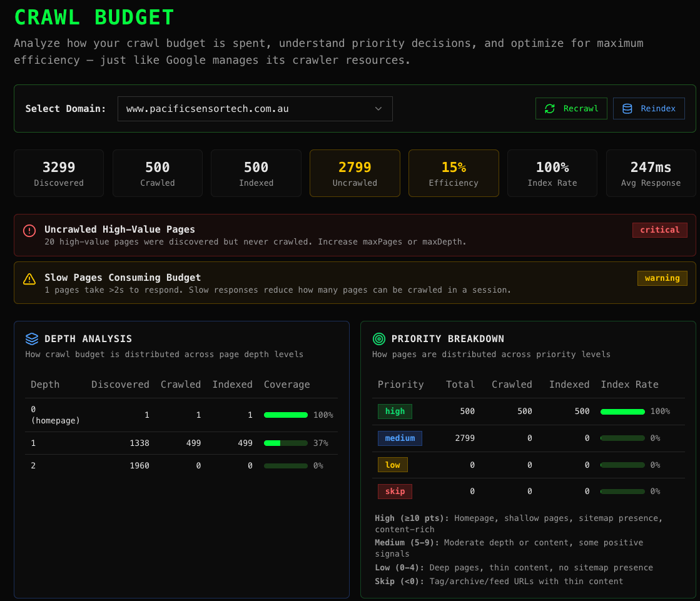The width and height of the screenshot is (700, 601).
Task: Click the Low (0–4) legend entry
Action: click(x=514, y=567)
